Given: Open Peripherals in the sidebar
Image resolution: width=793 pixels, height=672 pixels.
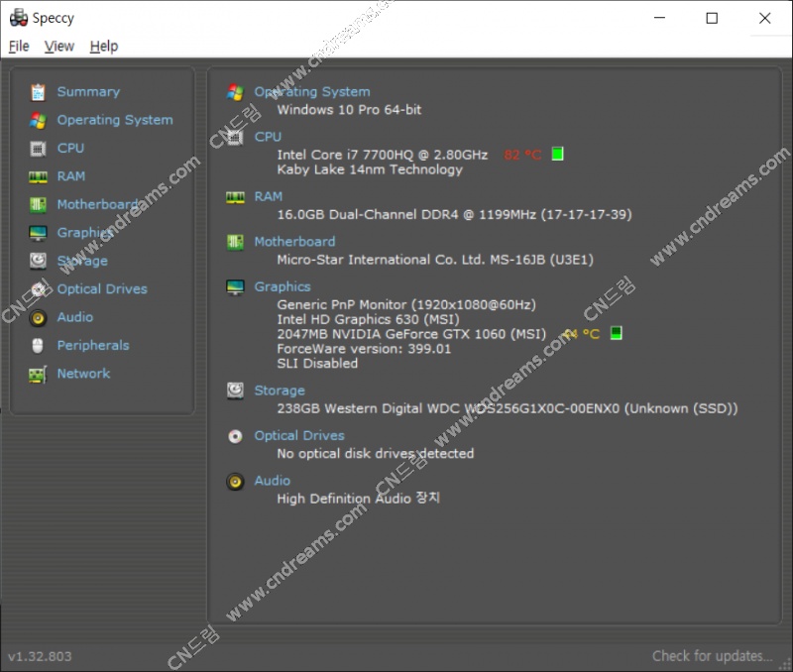Looking at the screenshot, I should [x=93, y=345].
